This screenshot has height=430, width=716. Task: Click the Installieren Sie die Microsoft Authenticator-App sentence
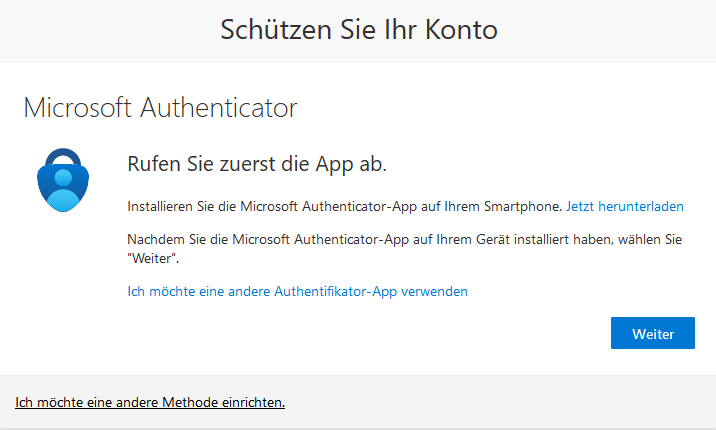pos(344,206)
